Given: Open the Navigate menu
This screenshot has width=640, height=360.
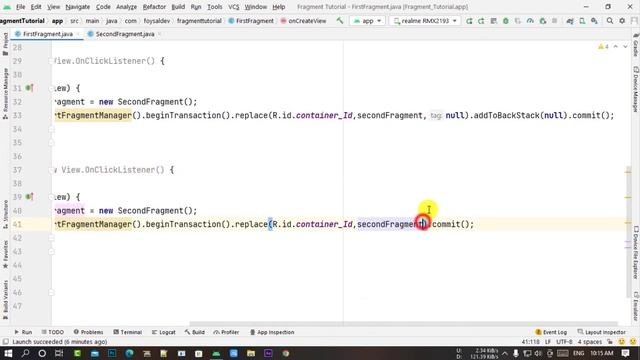Looking at the screenshot, I should (78, 7).
